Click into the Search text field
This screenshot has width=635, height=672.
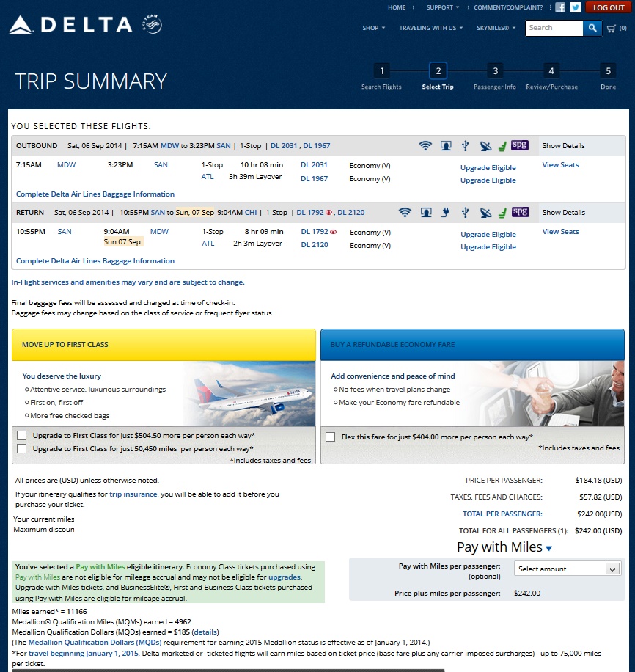[554, 28]
